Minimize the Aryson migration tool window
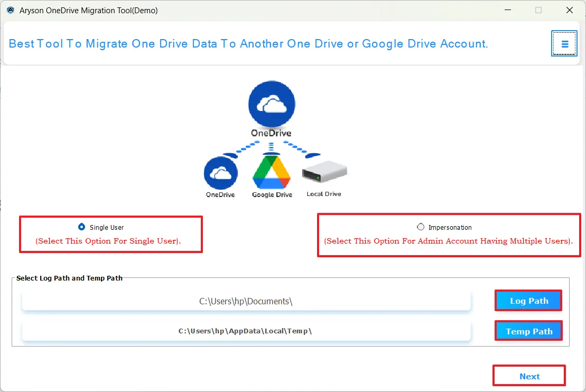586x392 pixels. 507,10
